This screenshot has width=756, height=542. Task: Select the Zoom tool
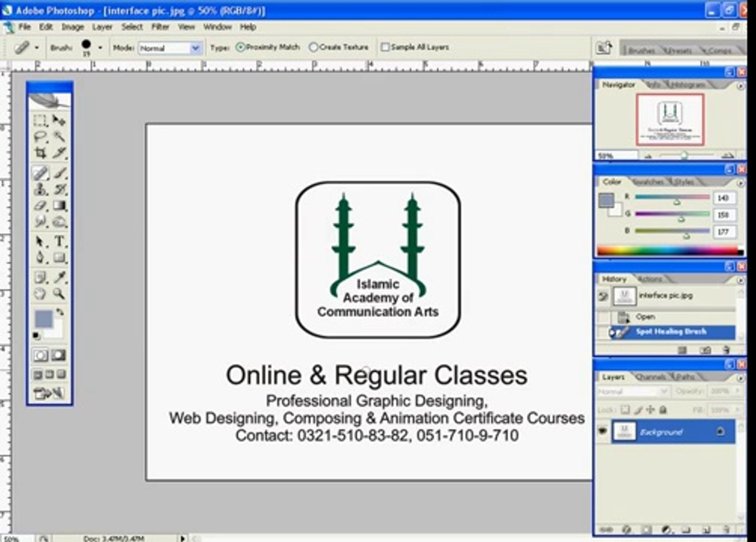point(59,293)
